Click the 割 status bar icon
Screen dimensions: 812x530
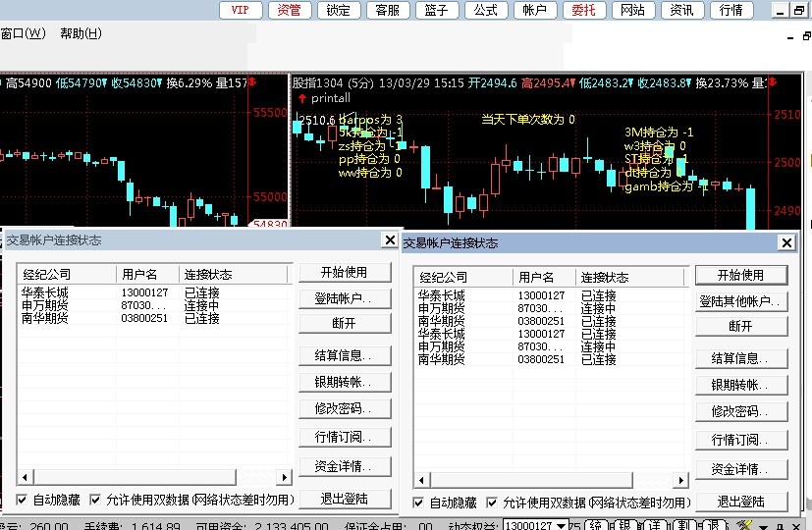coord(684,525)
